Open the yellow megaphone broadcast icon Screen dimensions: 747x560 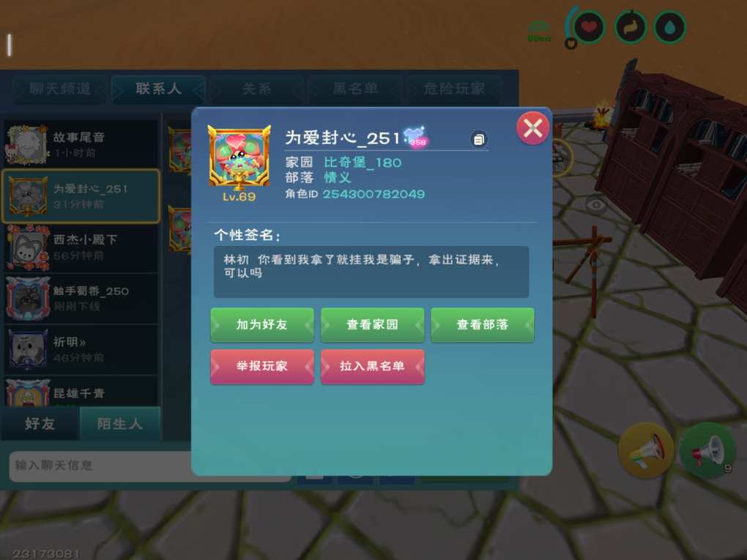[646, 450]
